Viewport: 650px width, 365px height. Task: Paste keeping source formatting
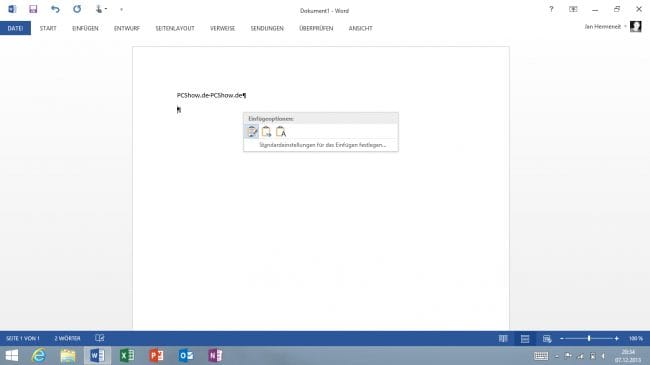(252, 132)
